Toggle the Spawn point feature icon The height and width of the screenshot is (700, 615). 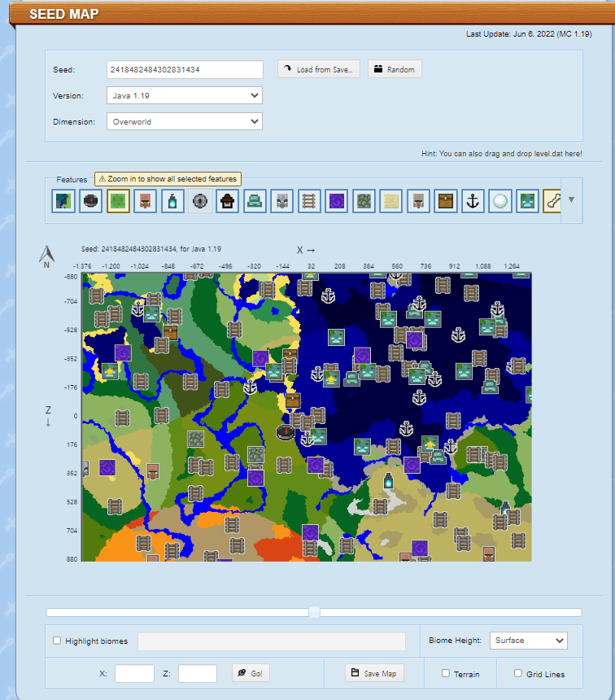tap(90, 201)
